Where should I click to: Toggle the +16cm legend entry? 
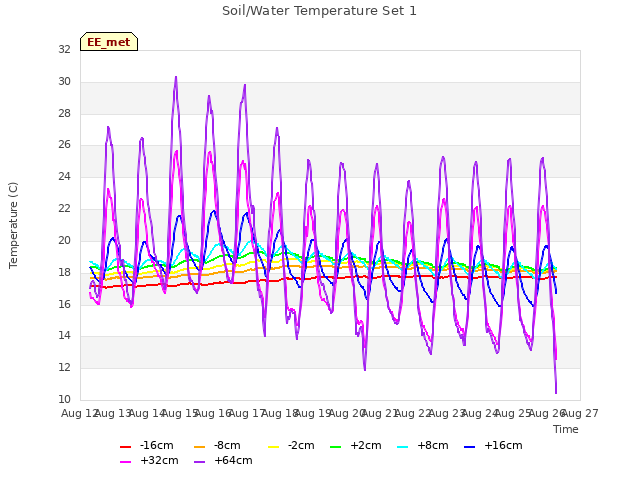click(x=493, y=445)
